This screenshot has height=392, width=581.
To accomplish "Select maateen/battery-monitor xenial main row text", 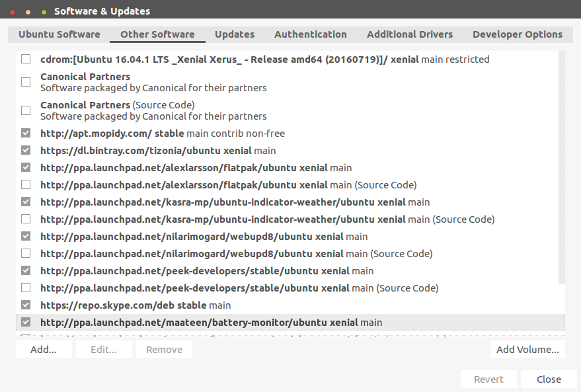I will click(x=212, y=323).
